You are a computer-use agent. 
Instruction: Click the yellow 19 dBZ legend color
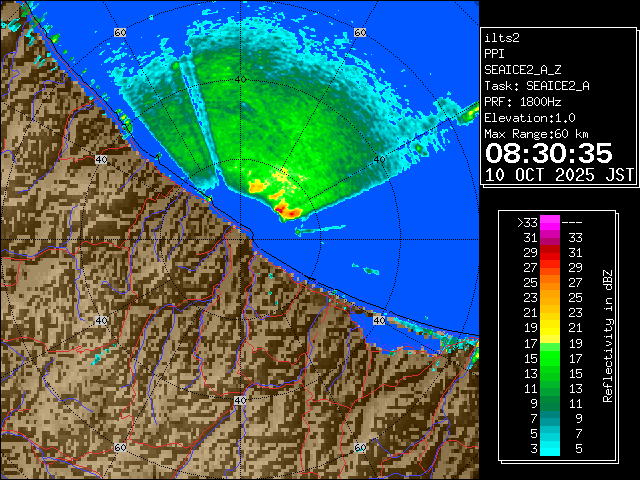[549, 327]
